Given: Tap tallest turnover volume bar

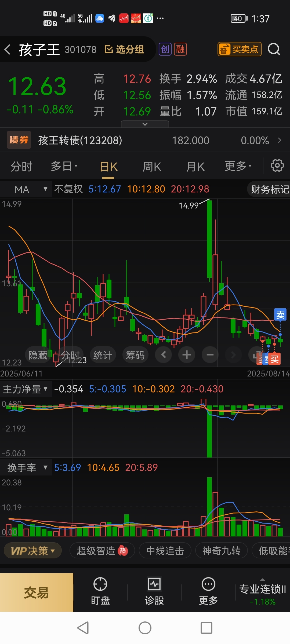Looking at the screenshot, I should pos(209,507).
